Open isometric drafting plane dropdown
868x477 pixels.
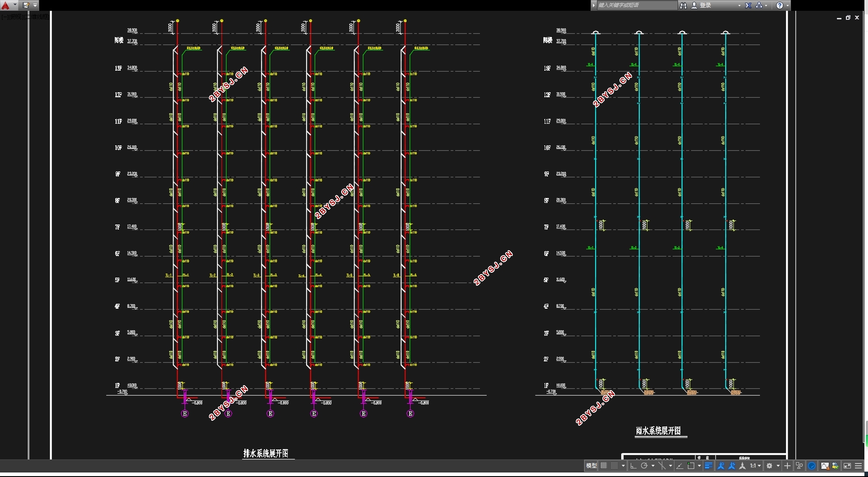coord(670,466)
